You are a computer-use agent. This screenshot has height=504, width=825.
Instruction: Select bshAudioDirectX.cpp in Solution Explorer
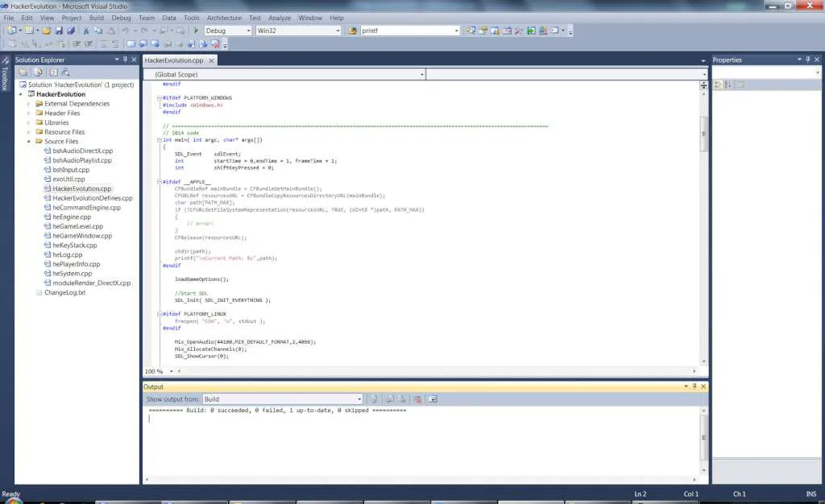point(83,151)
